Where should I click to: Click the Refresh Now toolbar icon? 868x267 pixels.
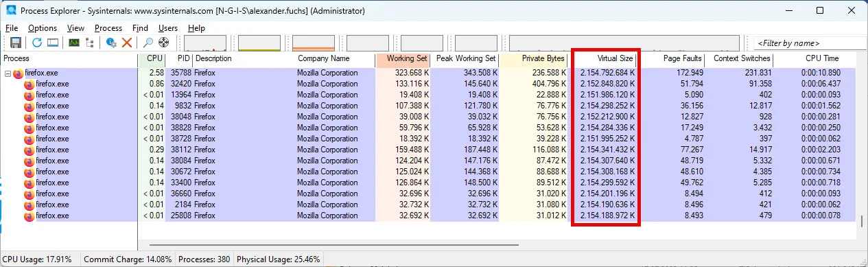point(37,43)
